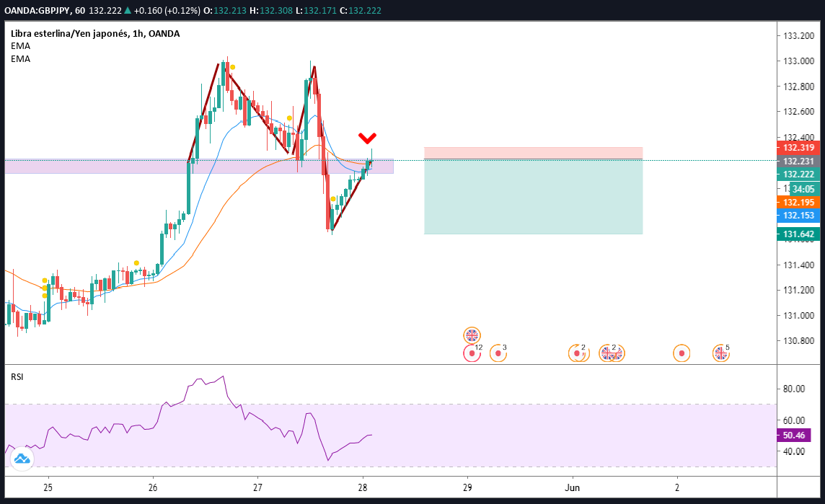The width and height of the screenshot is (825, 504).
Task: Click the red 132.319 stop price label
Action: [798, 148]
